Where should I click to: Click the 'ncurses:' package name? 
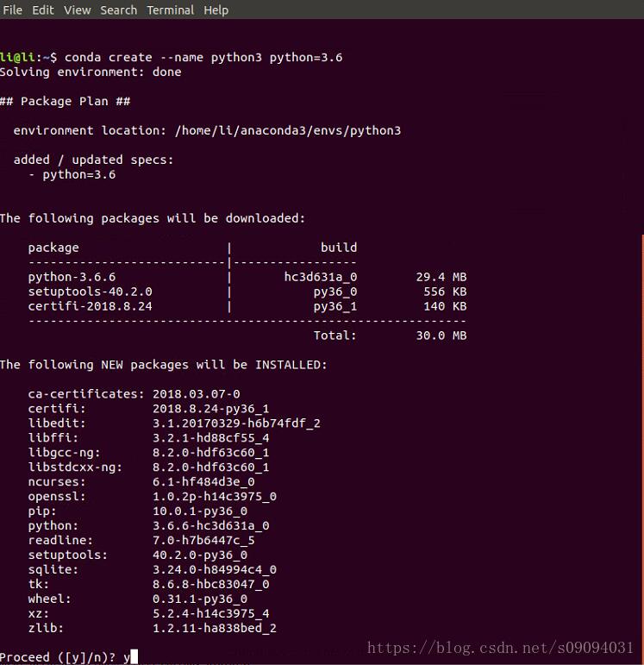[x=57, y=482]
